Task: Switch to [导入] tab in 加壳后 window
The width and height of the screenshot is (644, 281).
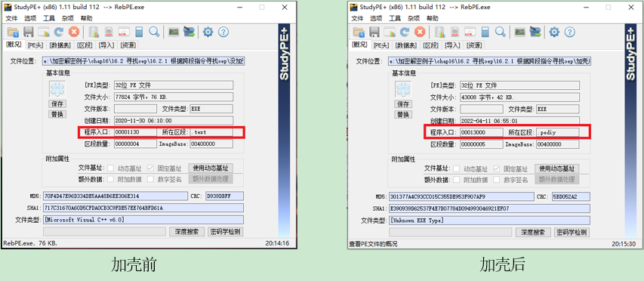Action: click(x=452, y=45)
